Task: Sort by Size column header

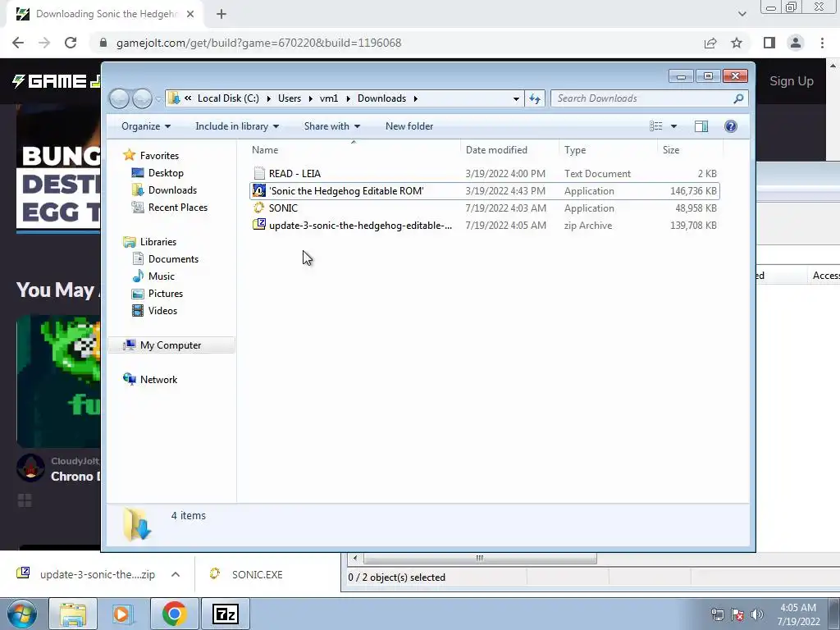Action: 671,150
